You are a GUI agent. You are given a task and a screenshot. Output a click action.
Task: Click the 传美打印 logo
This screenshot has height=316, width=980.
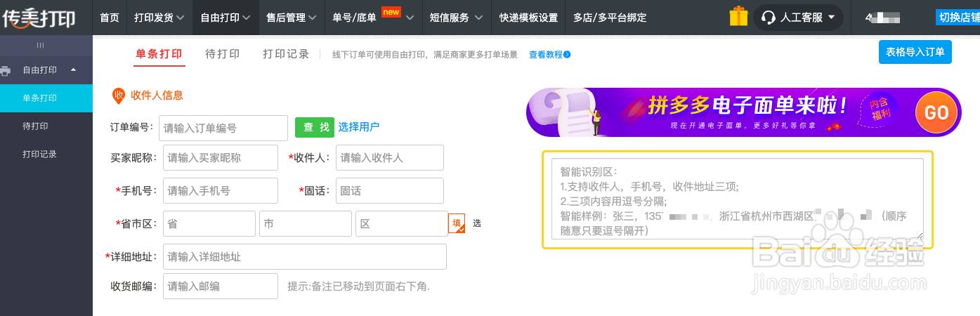point(39,18)
